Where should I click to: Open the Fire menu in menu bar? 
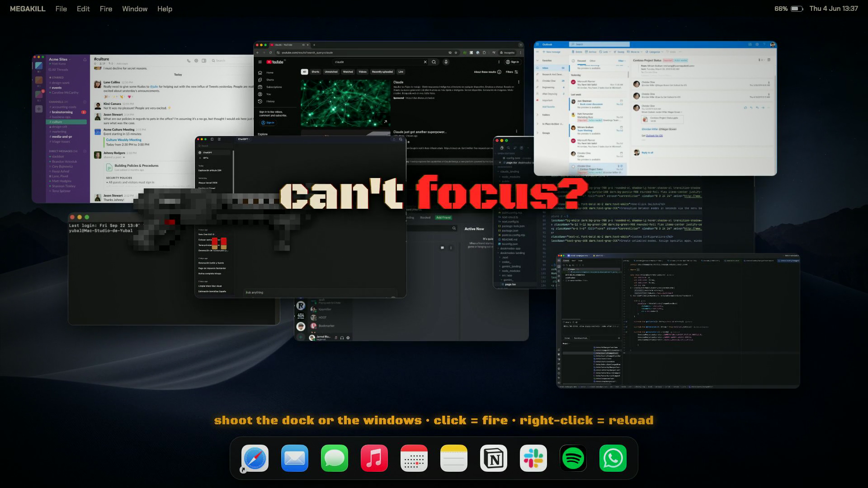[x=106, y=9]
